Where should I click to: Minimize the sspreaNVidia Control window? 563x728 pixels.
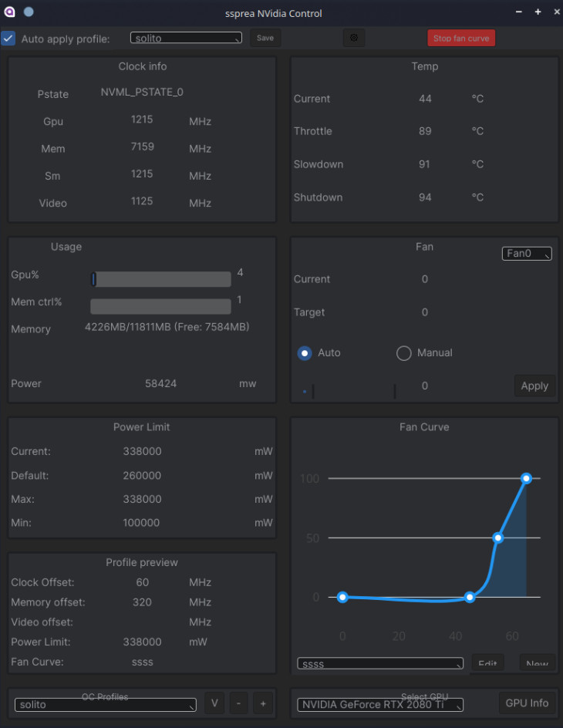click(519, 12)
